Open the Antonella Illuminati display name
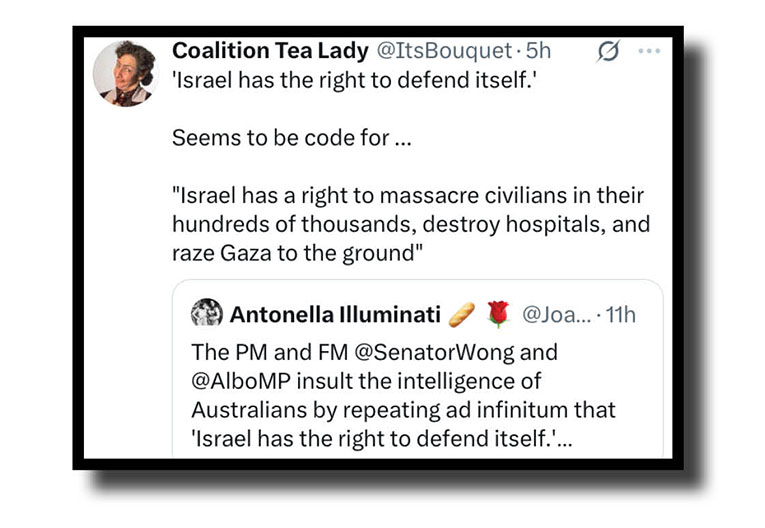The height and width of the screenshot is (528, 765). coord(335,315)
